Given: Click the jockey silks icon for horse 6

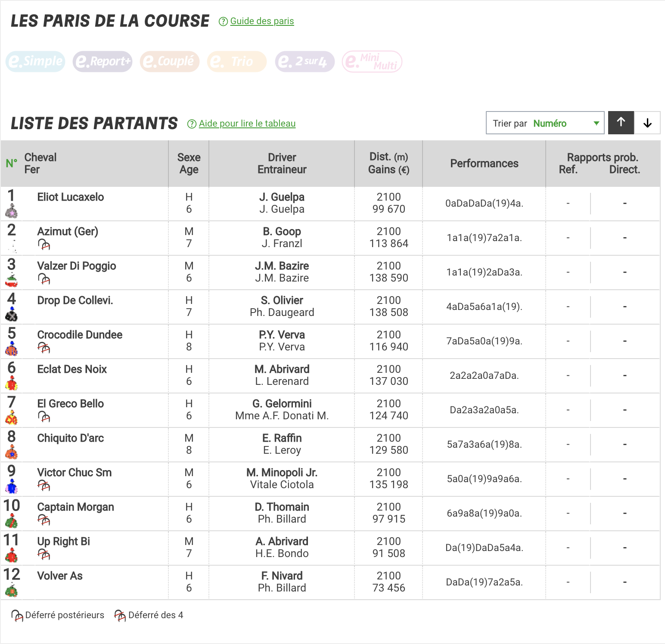Looking at the screenshot, I should coord(12,383).
